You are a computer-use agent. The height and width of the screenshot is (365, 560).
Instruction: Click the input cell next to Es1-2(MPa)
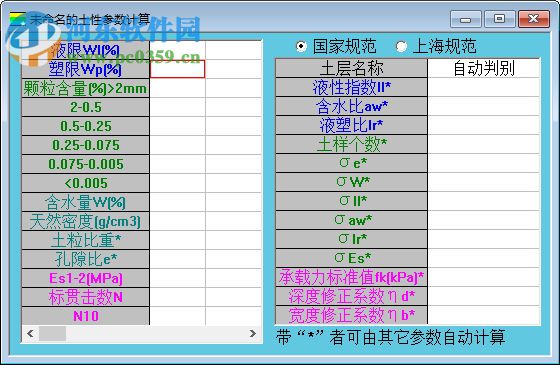[178, 278]
